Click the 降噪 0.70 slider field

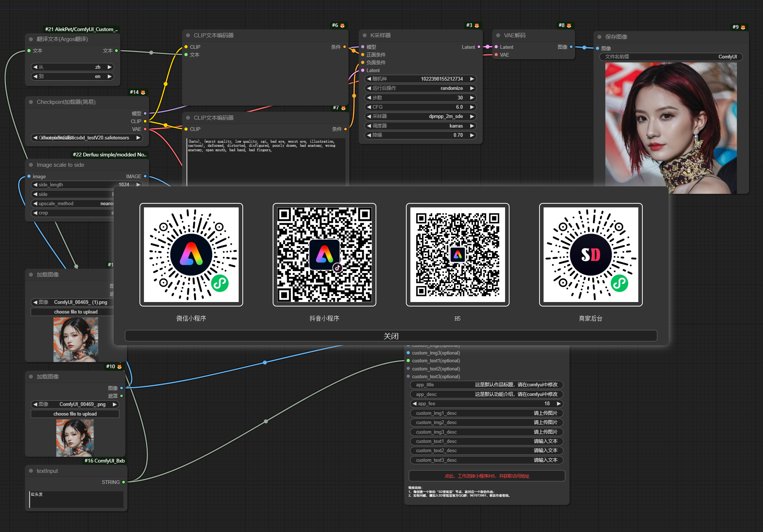[420, 135]
